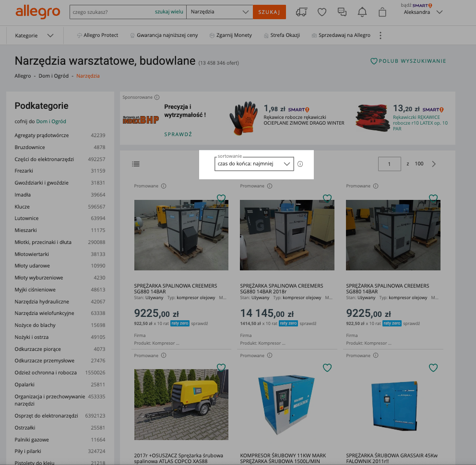Click the search field czego szukasz
The height and width of the screenshot is (465, 476).
pos(112,12)
